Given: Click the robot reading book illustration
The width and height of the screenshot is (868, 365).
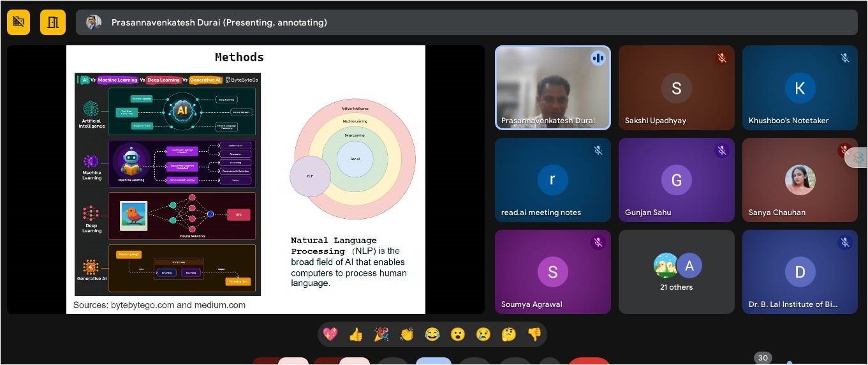Looking at the screenshot, I should (131, 161).
